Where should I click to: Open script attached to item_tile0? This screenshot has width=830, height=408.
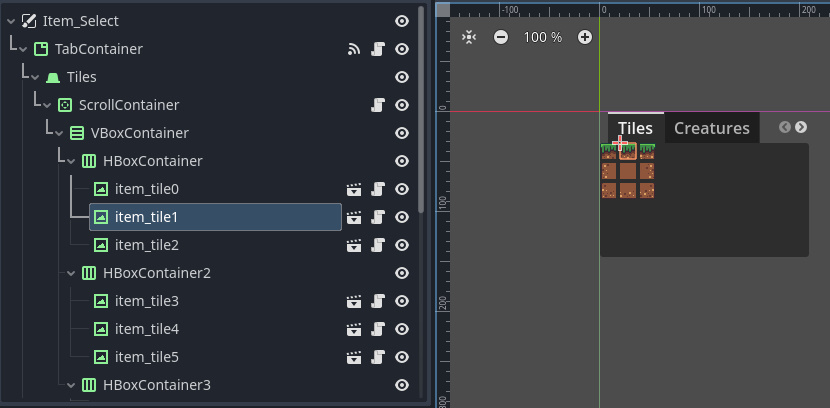(x=377, y=189)
